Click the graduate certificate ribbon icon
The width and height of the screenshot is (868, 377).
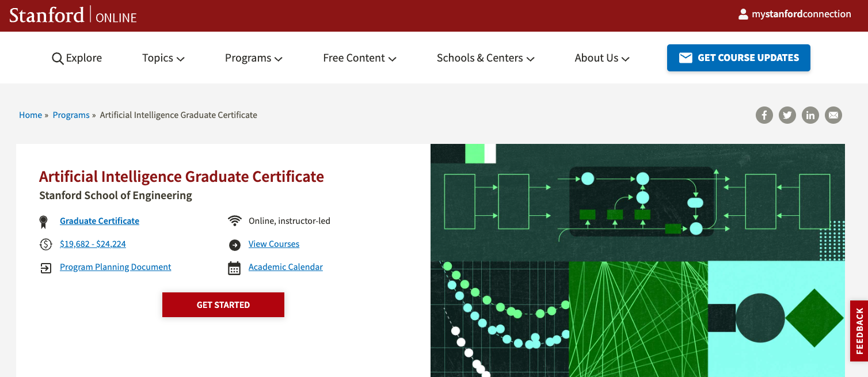pos(43,222)
